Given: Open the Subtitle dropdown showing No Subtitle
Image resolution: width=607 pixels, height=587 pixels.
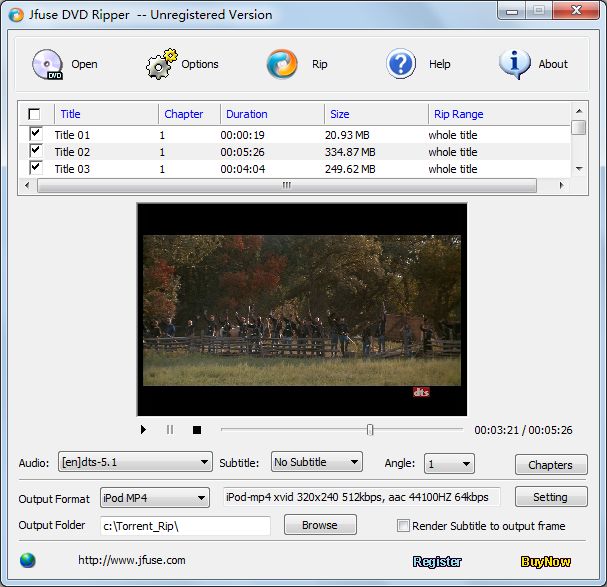Looking at the screenshot, I should point(317,462).
